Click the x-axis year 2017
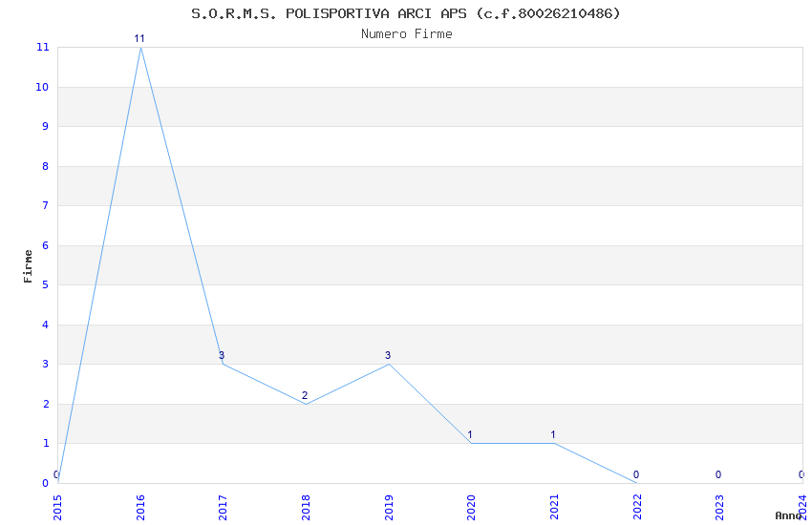The height and width of the screenshot is (525, 812). [x=224, y=508]
